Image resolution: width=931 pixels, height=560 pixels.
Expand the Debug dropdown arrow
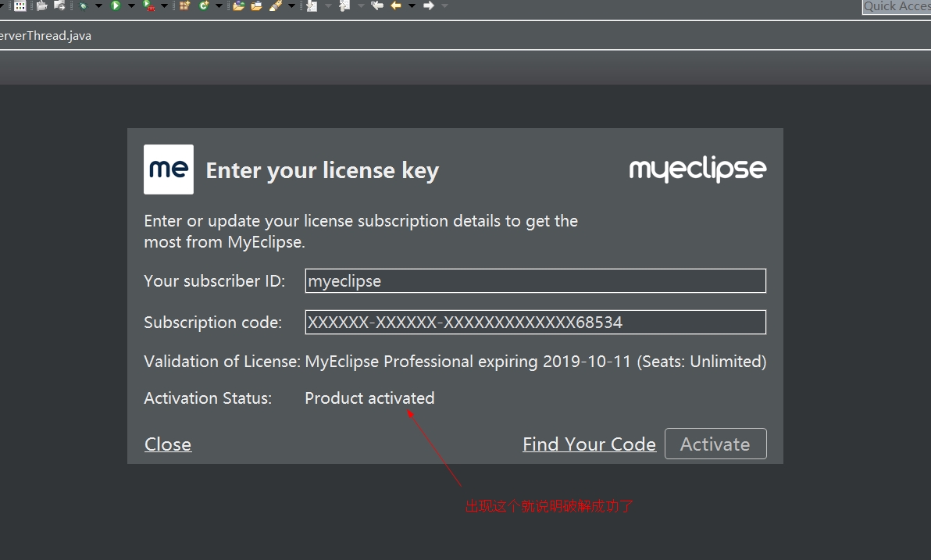pyautogui.click(x=98, y=6)
